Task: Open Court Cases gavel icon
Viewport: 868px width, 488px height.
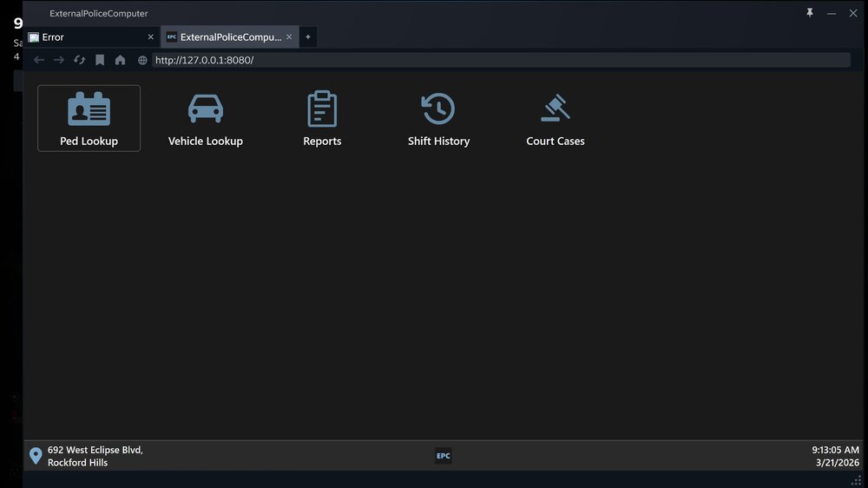Action: 556,109
